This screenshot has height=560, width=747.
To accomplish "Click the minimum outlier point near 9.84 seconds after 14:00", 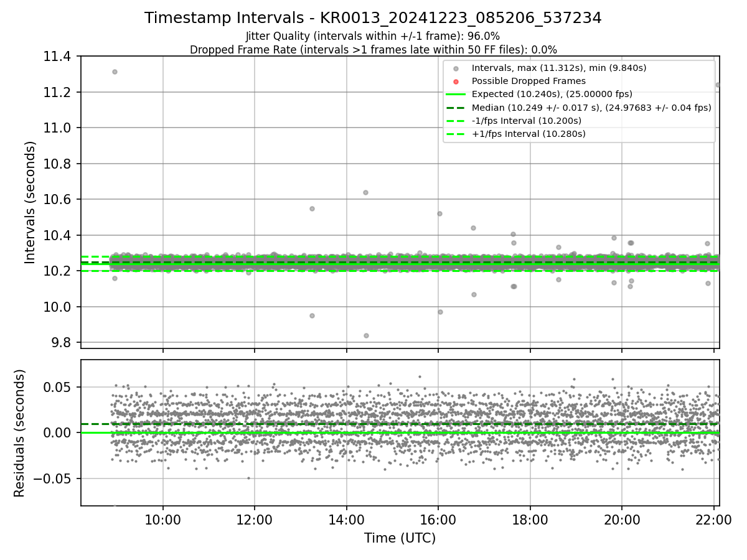I will tap(366, 335).
